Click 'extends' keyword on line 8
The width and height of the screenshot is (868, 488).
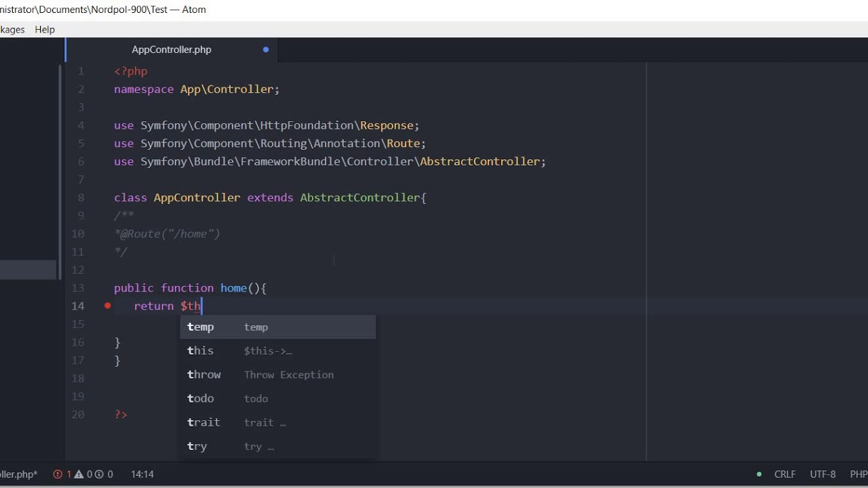[x=270, y=197]
